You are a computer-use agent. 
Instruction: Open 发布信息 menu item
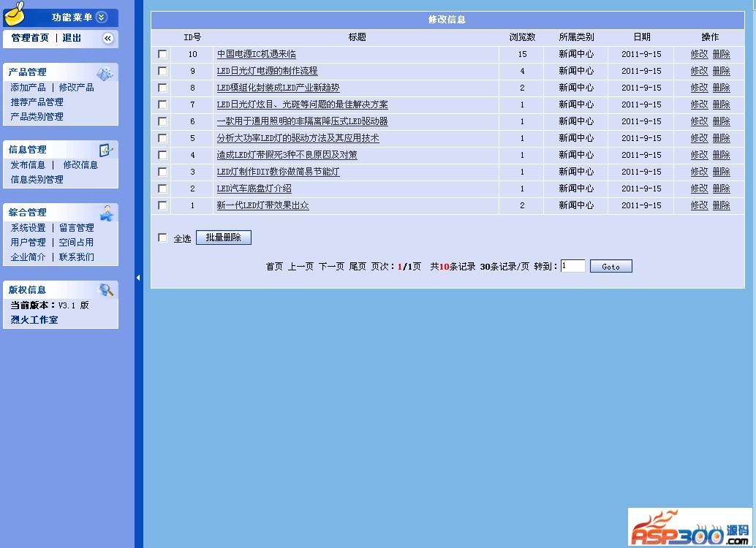pyautogui.click(x=28, y=165)
